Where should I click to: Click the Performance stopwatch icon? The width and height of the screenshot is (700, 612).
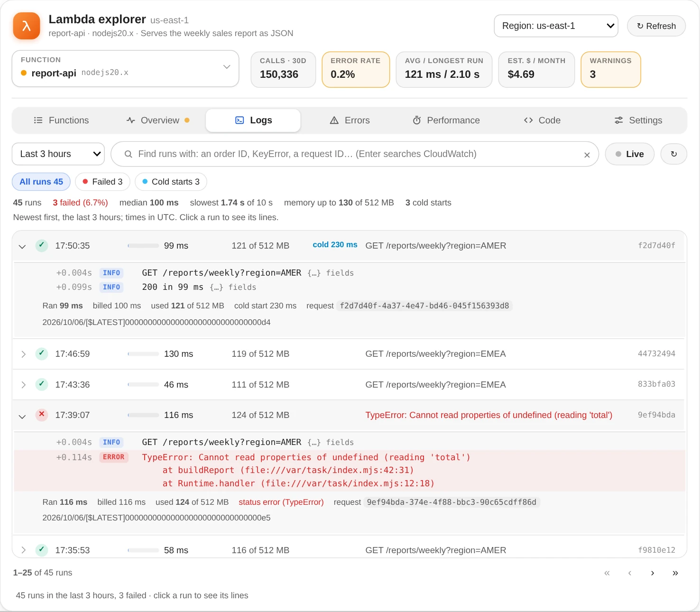click(x=417, y=121)
